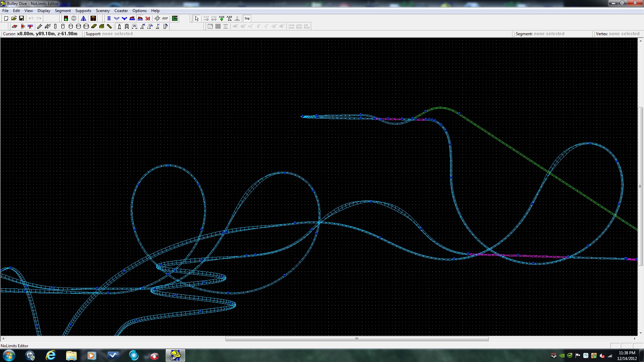Viewport: 644px width, 362px height.
Task: Open the Coaster menu
Action: tap(121, 11)
